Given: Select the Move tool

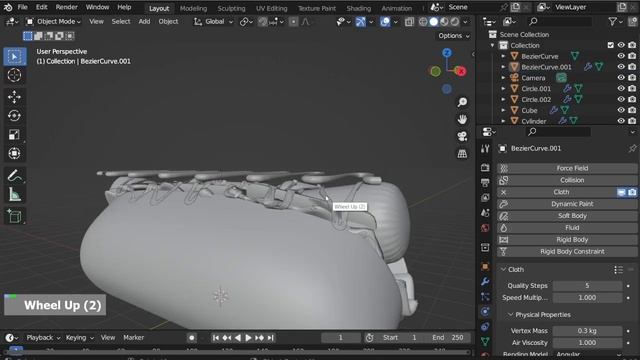Looking at the screenshot, I should 15,97.
